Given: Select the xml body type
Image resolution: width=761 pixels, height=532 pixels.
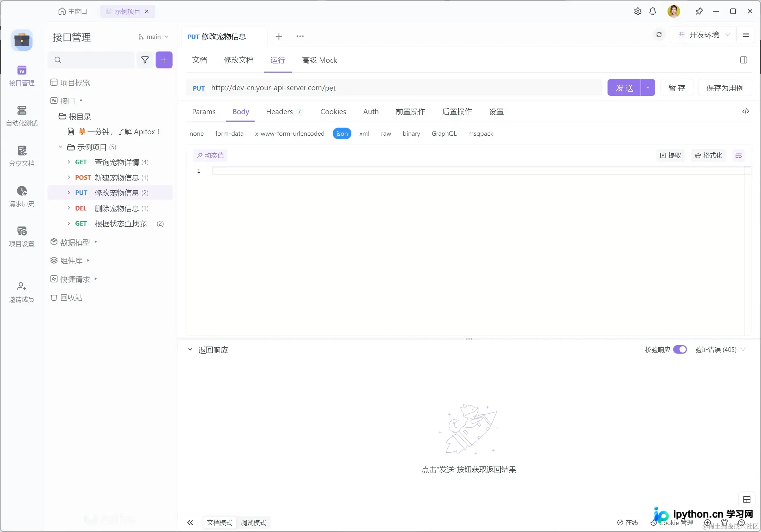Looking at the screenshot, I should [364, 134].
